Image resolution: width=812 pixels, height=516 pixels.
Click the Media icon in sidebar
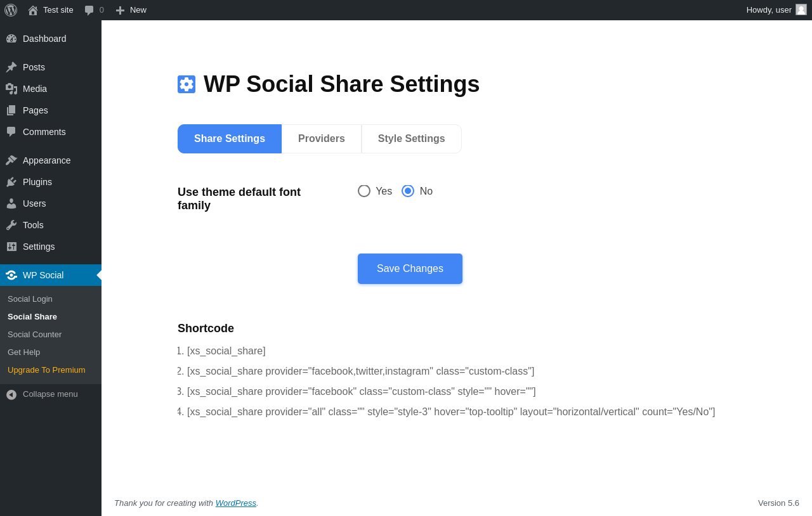pyautogui.click(x=11, y=89)
